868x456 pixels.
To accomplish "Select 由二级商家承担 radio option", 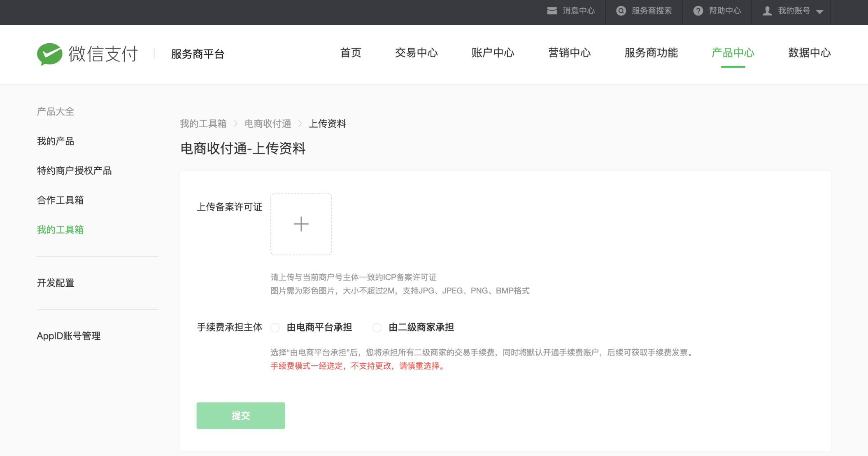I will click(x=377, y=328).
